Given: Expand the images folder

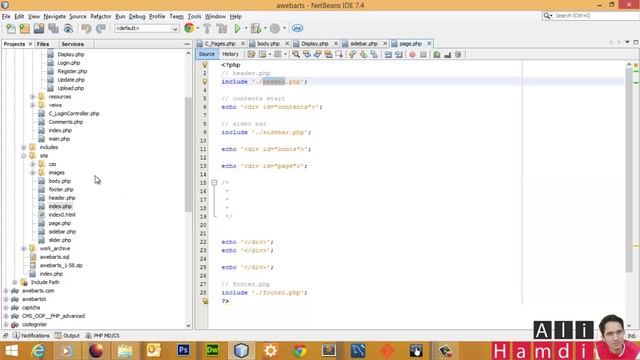Looking at the screenshot, I should [x=33, y=173].
